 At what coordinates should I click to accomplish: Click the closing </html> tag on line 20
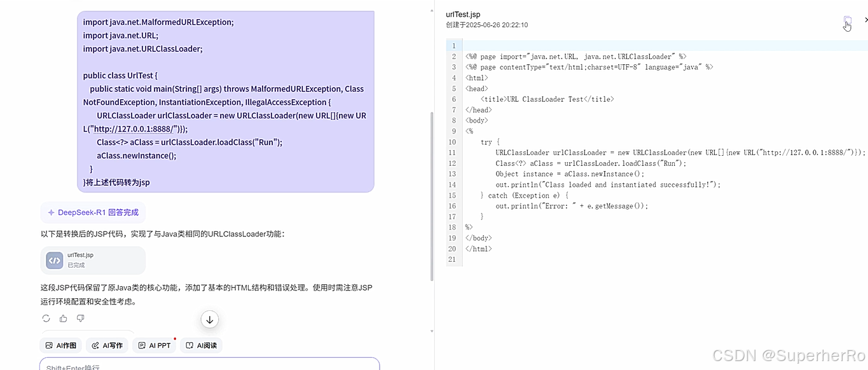coord(479,249)
